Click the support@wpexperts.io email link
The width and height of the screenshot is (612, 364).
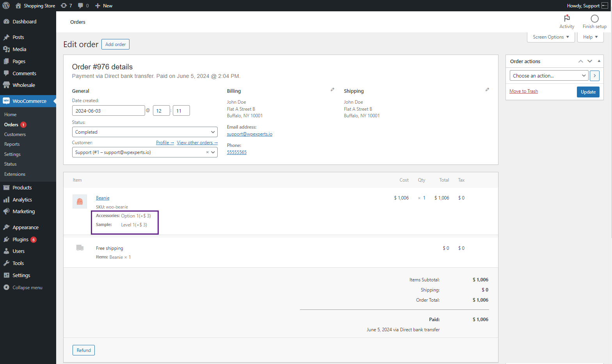pos(250,134)
